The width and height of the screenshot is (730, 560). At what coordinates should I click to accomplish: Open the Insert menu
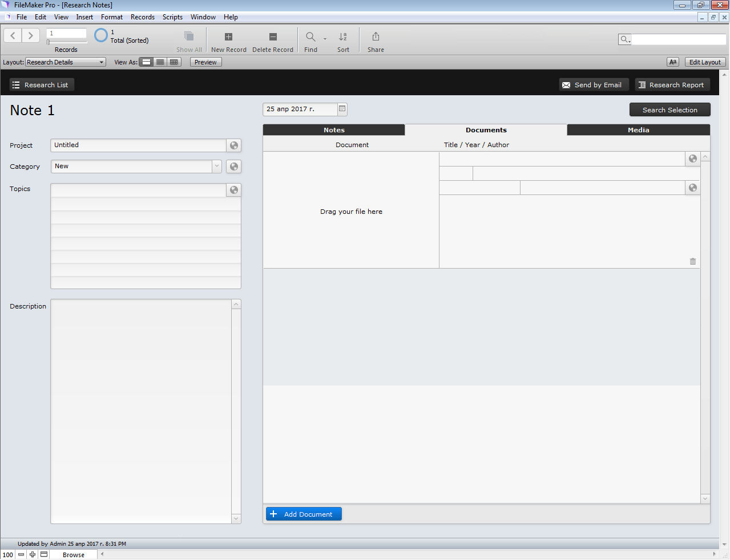coord(84,17)
